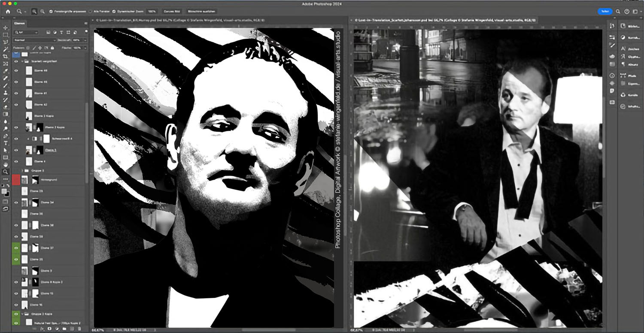The width and height of the screenshot is (644, 333).
Task: Click the new group folder icon
Action: click(x=64, y=329)
